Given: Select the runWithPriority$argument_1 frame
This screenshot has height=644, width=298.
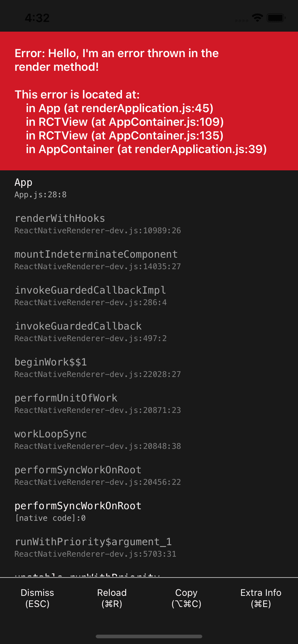Looking at the screenshot, I should tap(95, 547).
